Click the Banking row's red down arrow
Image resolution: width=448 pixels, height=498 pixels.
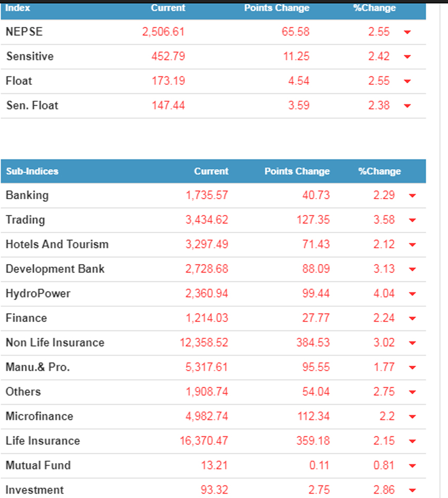coord(412,196)
